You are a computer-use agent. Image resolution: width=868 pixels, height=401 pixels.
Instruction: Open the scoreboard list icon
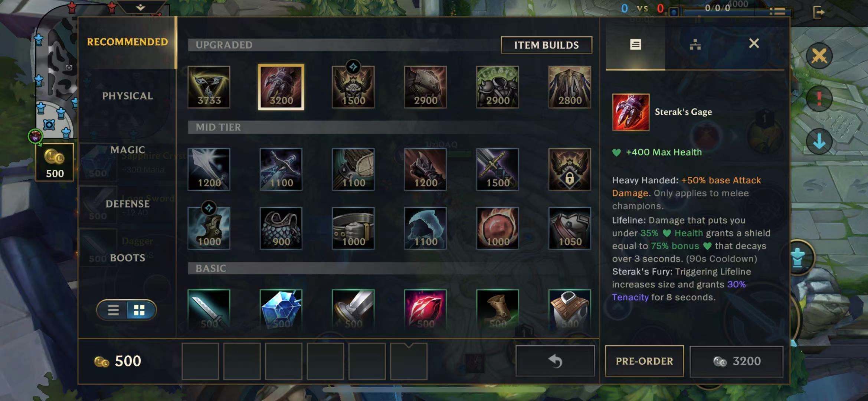pos(777,12)
